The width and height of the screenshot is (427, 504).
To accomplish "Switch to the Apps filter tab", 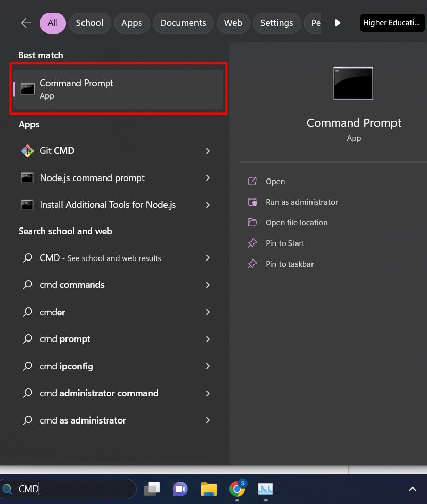I will pyautogui.click(x=132, y=23).
